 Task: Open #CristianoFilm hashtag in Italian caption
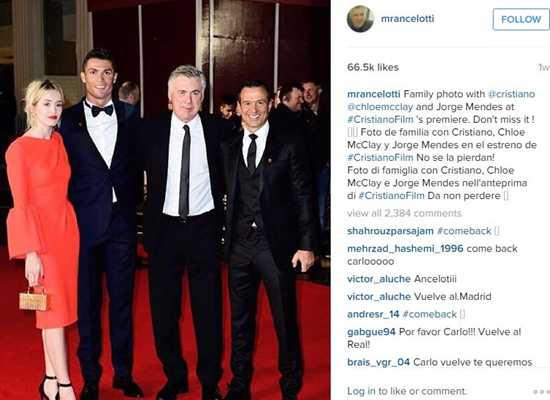tap(391, 195)
